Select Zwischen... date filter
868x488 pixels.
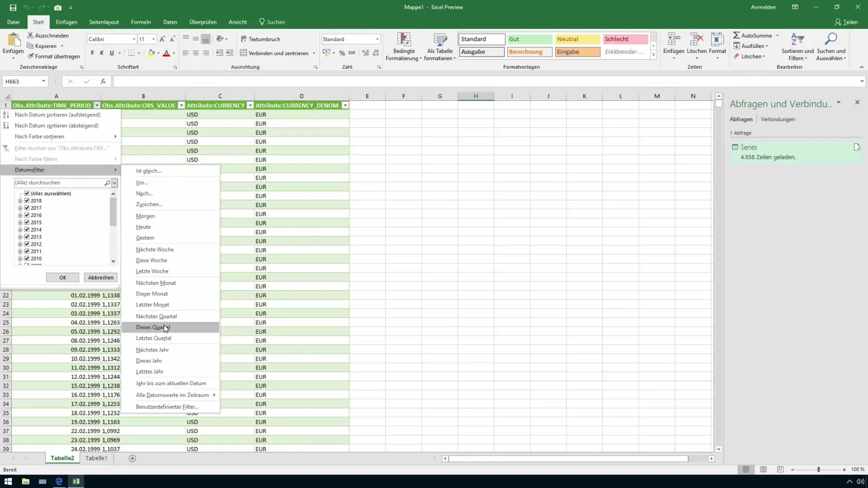(x=170, y=204)
